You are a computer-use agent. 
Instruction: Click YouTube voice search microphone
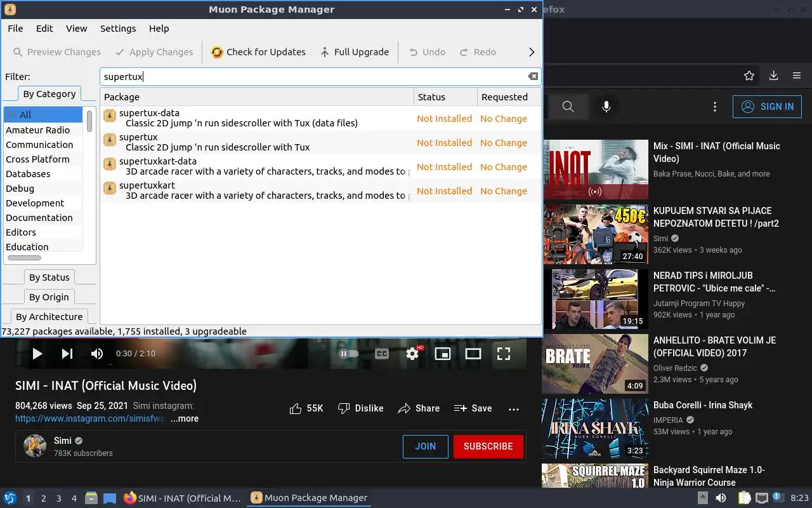point(606,107)
